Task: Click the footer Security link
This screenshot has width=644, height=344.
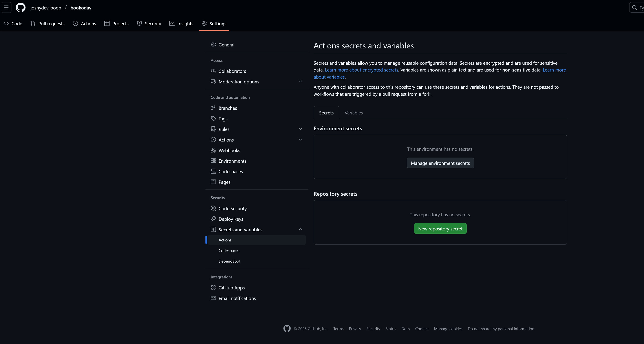Action: pyautogui.click(x=373, y=329)
